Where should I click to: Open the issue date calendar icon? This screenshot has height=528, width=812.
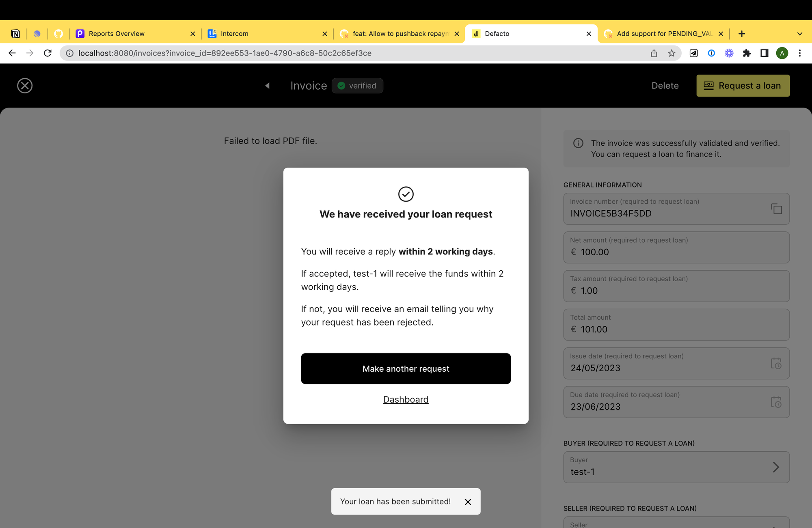click(x=776, y=363)
